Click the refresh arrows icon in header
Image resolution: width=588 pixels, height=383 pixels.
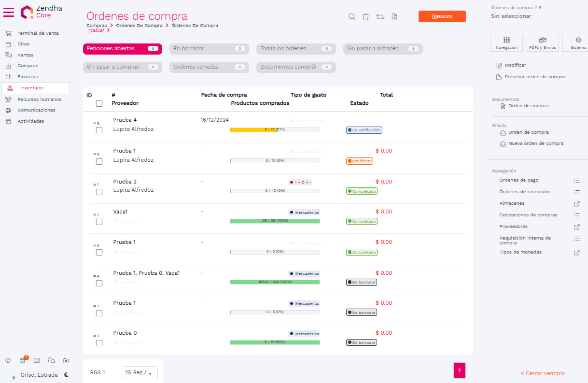pos(380,17)
